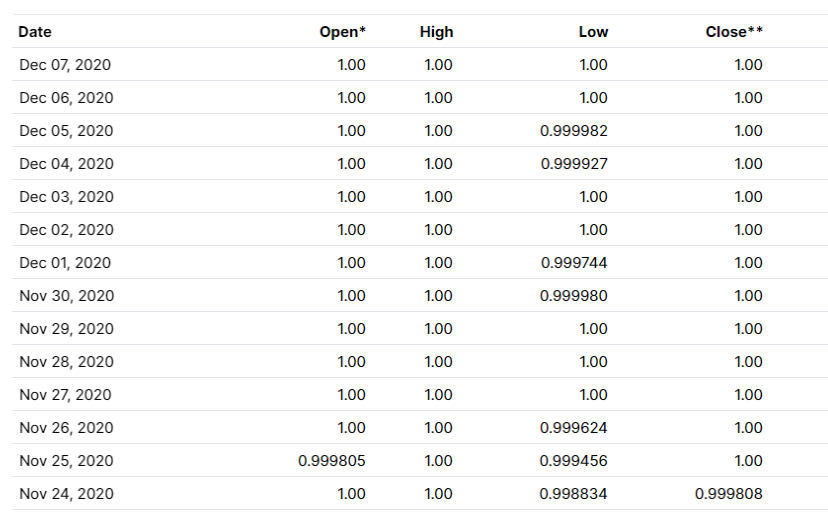Click the low value 0.999624
828x516 pixels.
pos(573,428)
